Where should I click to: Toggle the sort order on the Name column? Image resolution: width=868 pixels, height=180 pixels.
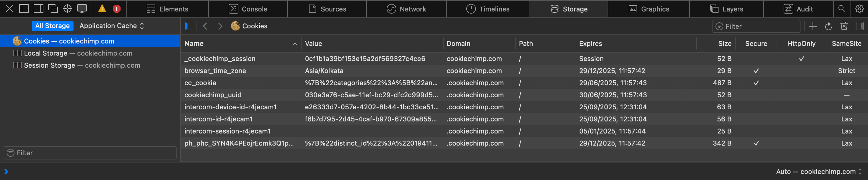pyautogui.click(x=241, y=43)
